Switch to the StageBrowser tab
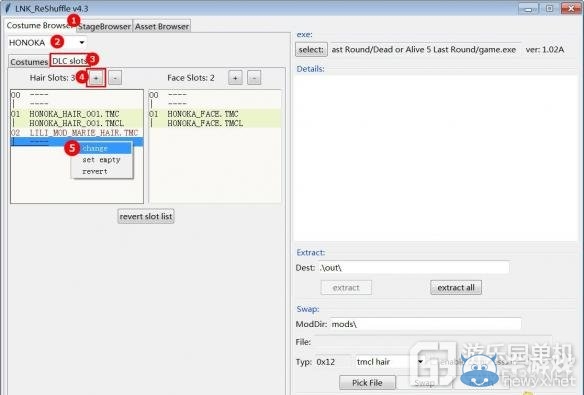Image resolution: width=584 pixels, height=395 pixels. 104,26
